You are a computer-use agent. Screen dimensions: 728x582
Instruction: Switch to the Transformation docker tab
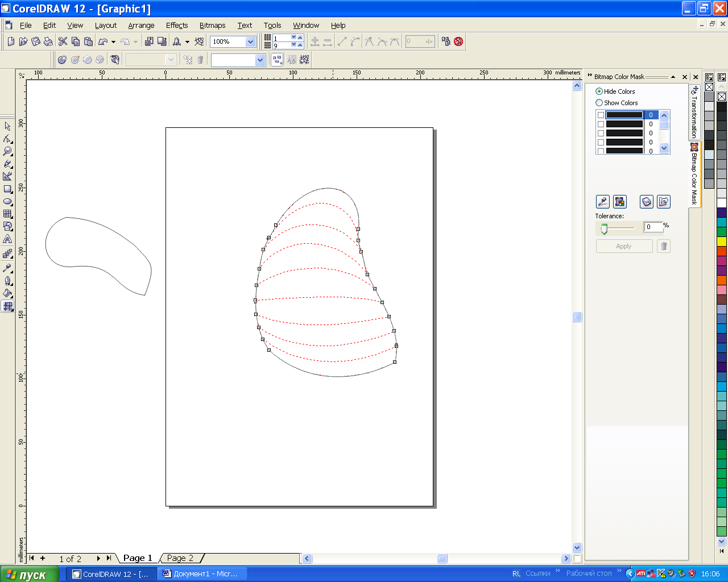(x=694, y=111)
